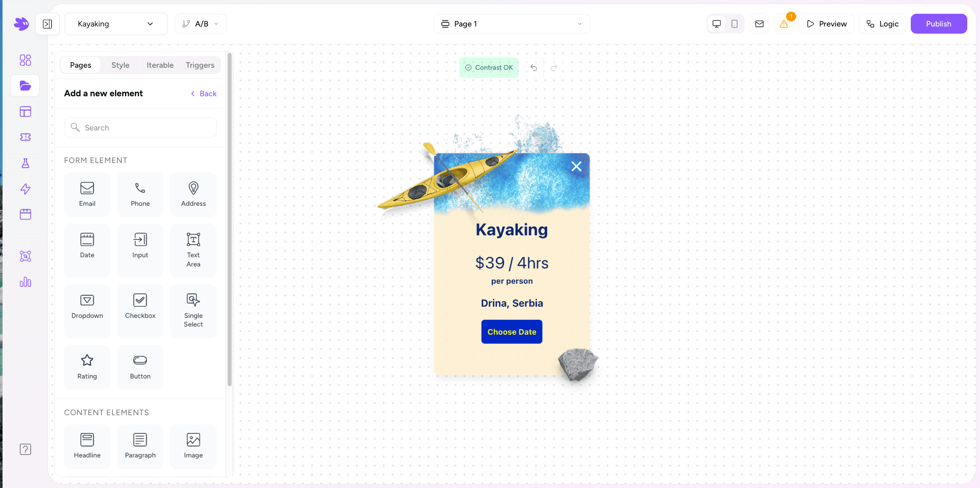Open the Logic button
Image resolution: width=980 pixels, height=488 pixels.
882,24
